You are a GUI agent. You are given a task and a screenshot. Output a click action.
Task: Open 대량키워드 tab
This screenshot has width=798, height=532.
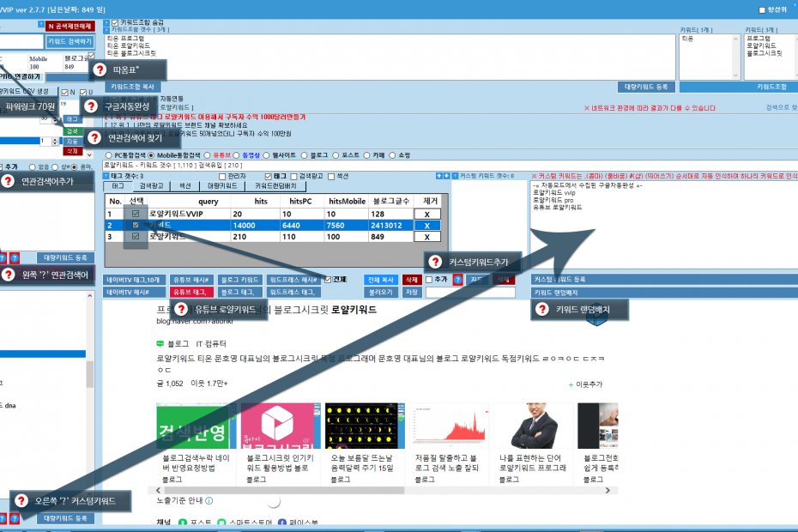222,186
